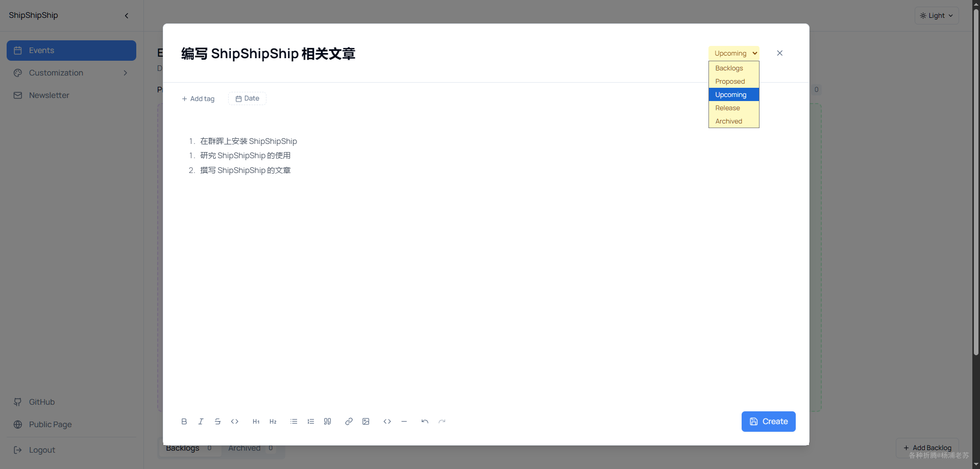Screen dimensions: 980x469
Task: Insert a blockquote
Action: (328, 422)
